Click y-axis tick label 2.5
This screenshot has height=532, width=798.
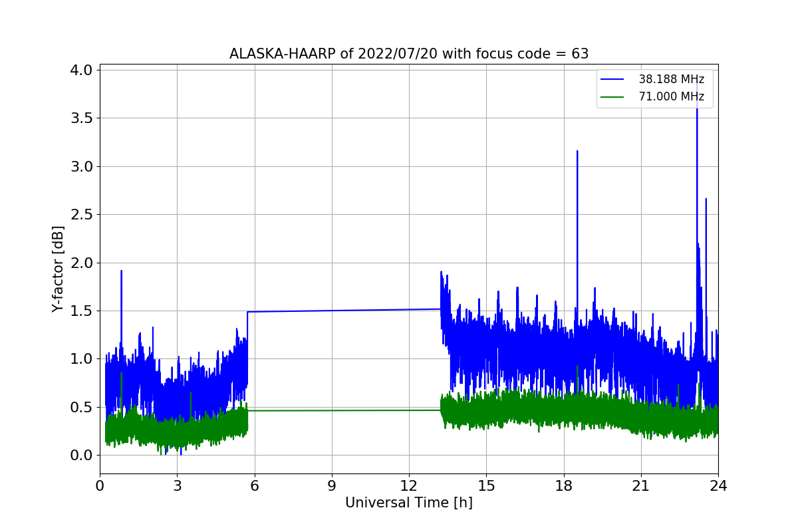click(x=81, y=215)
